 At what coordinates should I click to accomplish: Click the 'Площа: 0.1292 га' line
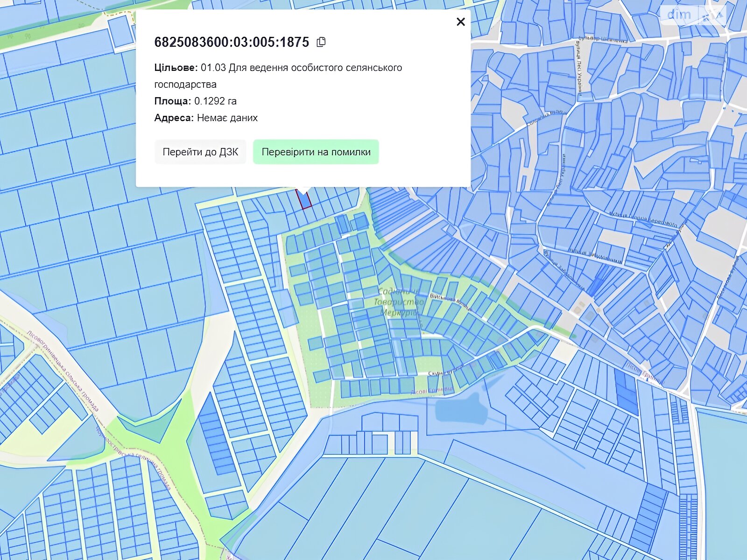tap(195, 101)
